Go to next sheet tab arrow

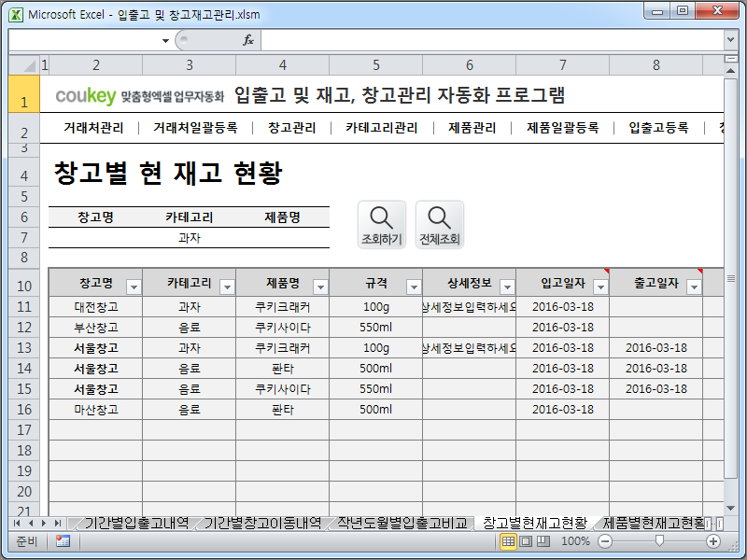pos(44,524)
